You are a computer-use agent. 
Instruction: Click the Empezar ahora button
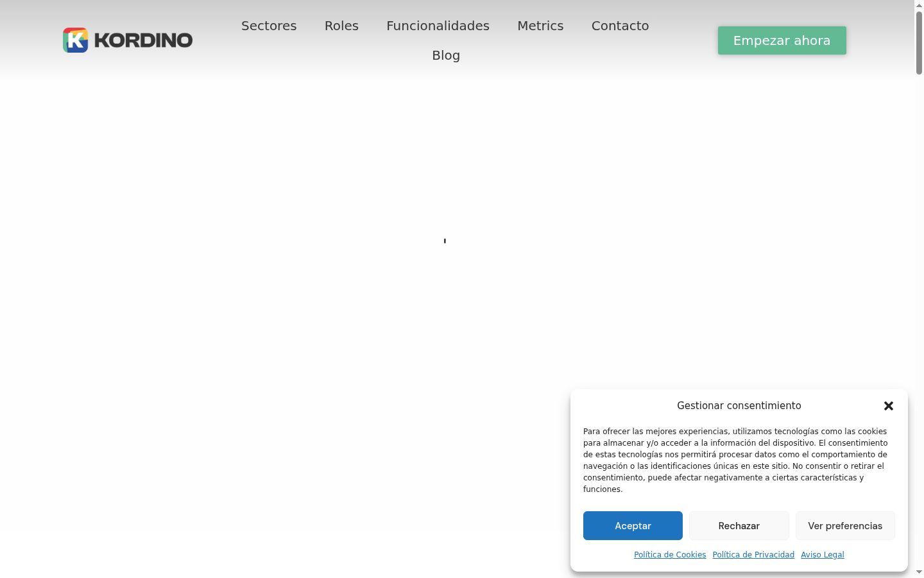pyautogui.click(x=782, y=40)
